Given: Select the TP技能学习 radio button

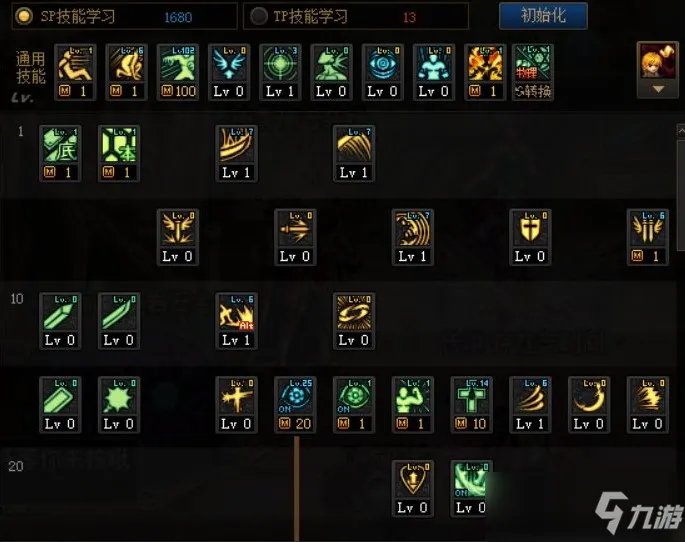Looking at the screenshot, I should (258, 16).
